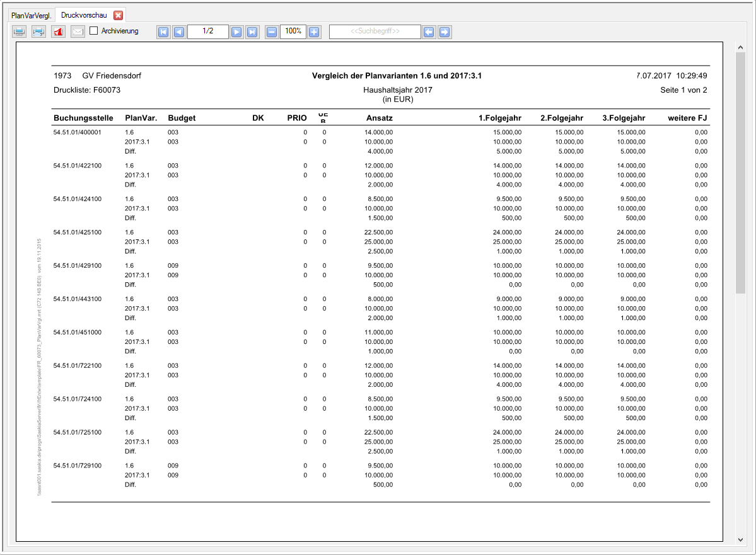756x555 pixels.
Task: Advance to the next page
Action: [236, 32]
